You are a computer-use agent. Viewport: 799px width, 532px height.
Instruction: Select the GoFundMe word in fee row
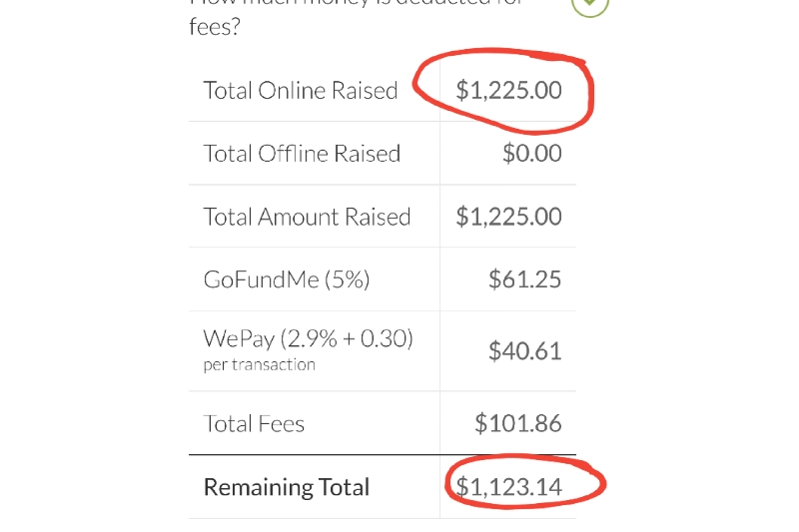pyautogui.click(x=261, y=279)
